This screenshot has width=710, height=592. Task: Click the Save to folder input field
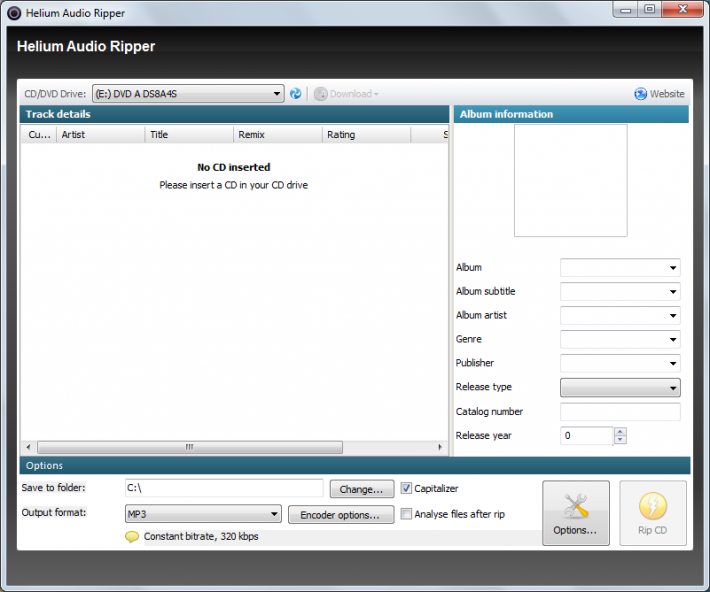click(224, 488)
